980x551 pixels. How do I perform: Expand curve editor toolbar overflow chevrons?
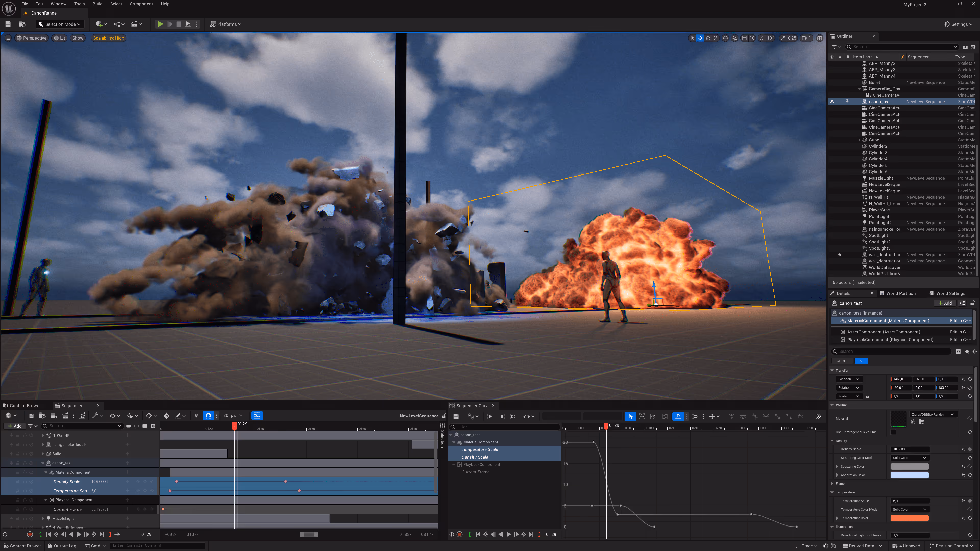point(819,416)
